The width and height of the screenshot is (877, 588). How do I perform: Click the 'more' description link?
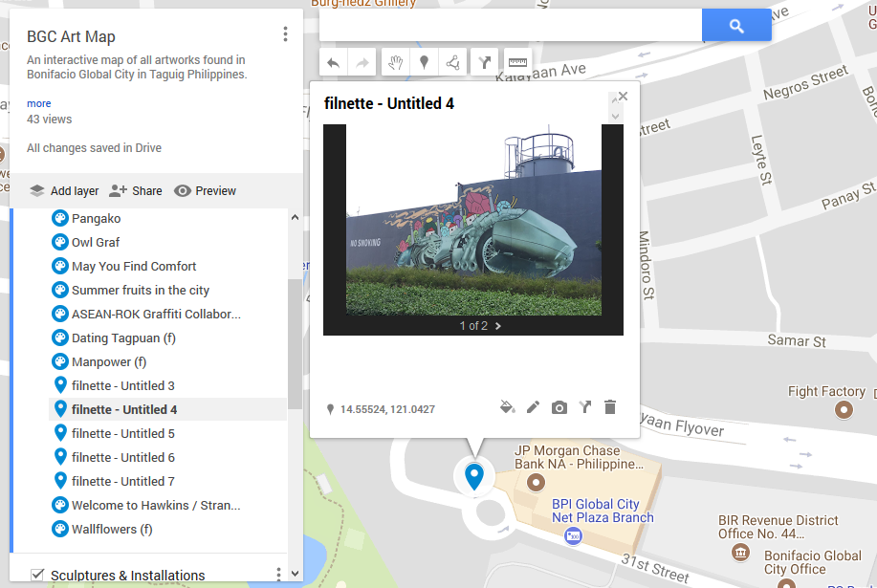click(x=38, y=103)
